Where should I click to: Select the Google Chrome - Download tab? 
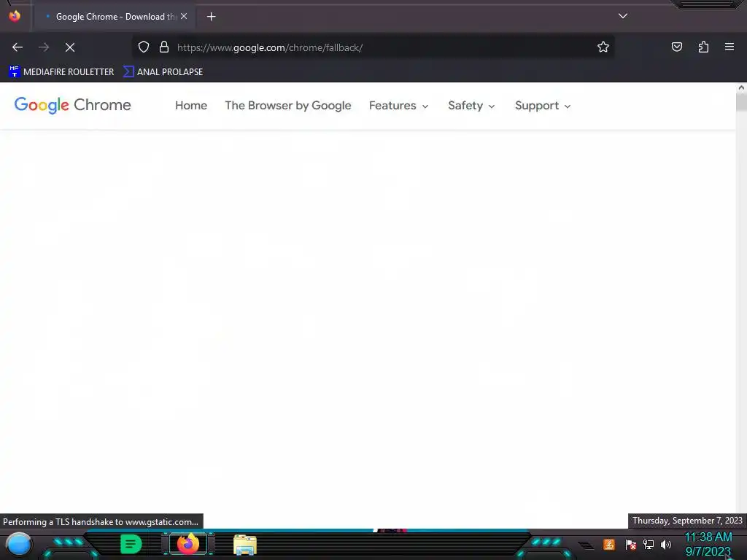(115, 17)
